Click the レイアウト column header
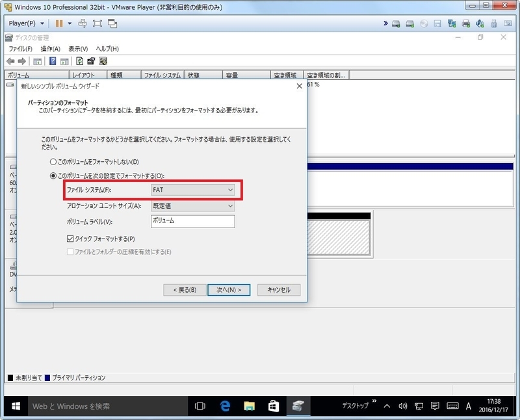 point(88,75)
